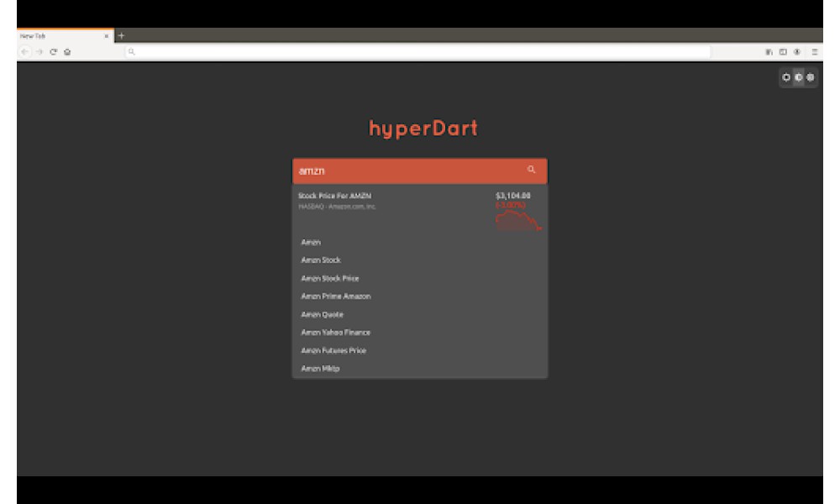The image size is (840, 504).
Task: Submit search with the magnifier icon
Action: 531,169
